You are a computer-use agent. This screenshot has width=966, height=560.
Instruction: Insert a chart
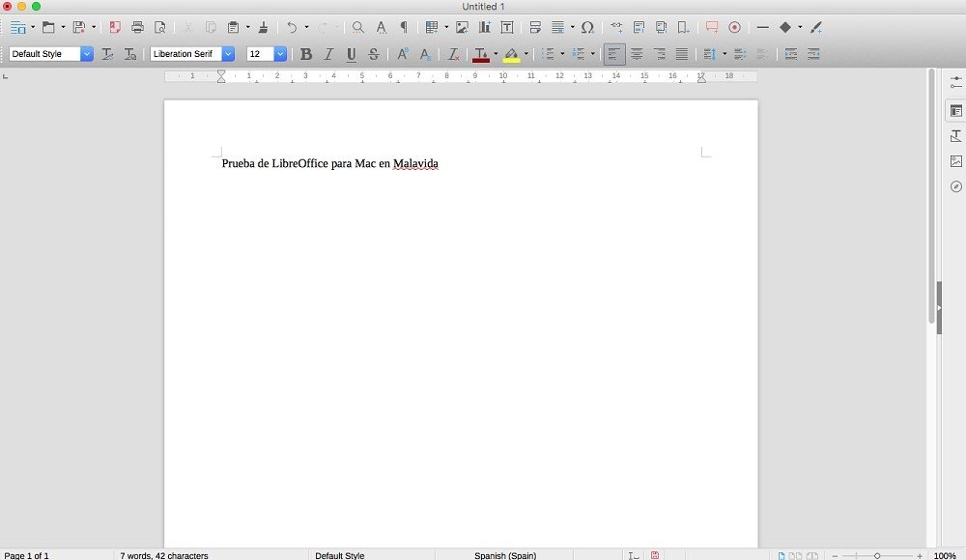[485, 27]
